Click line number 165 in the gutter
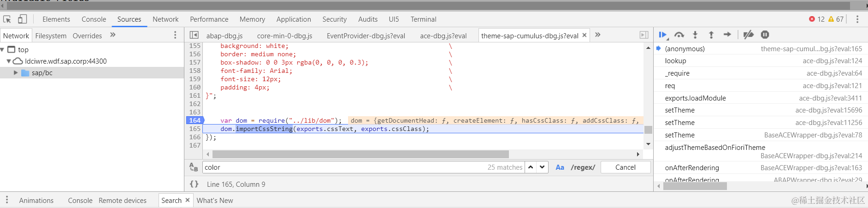Image resolution: width=868 pixels, height=208 pixels. (195, 129)
